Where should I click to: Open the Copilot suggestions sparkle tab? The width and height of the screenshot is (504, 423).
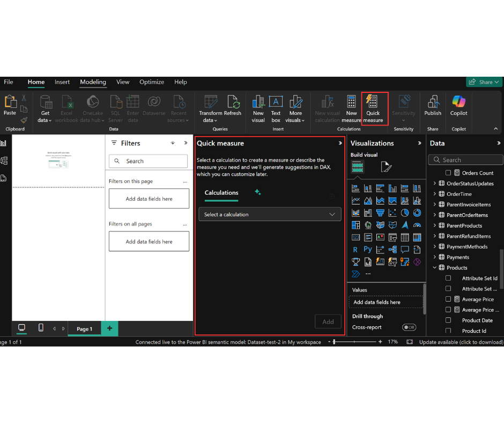coord(258,192)
